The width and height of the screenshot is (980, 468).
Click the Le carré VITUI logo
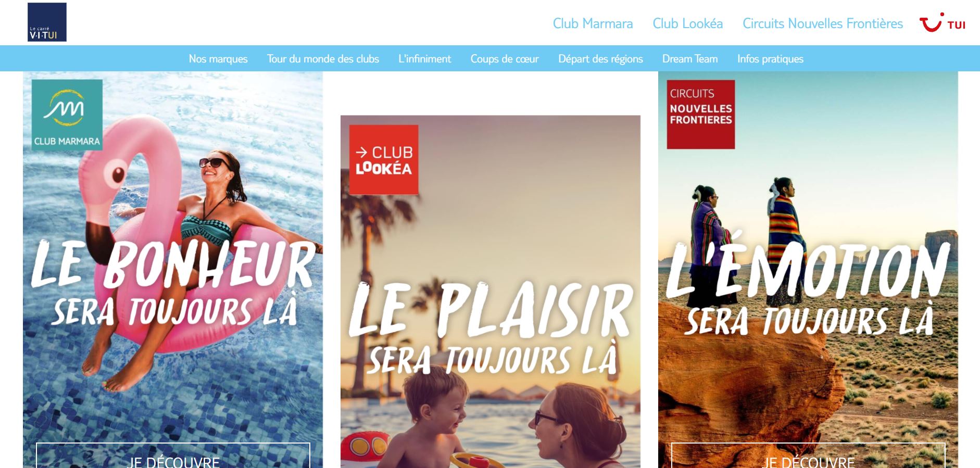click(47, 22)
